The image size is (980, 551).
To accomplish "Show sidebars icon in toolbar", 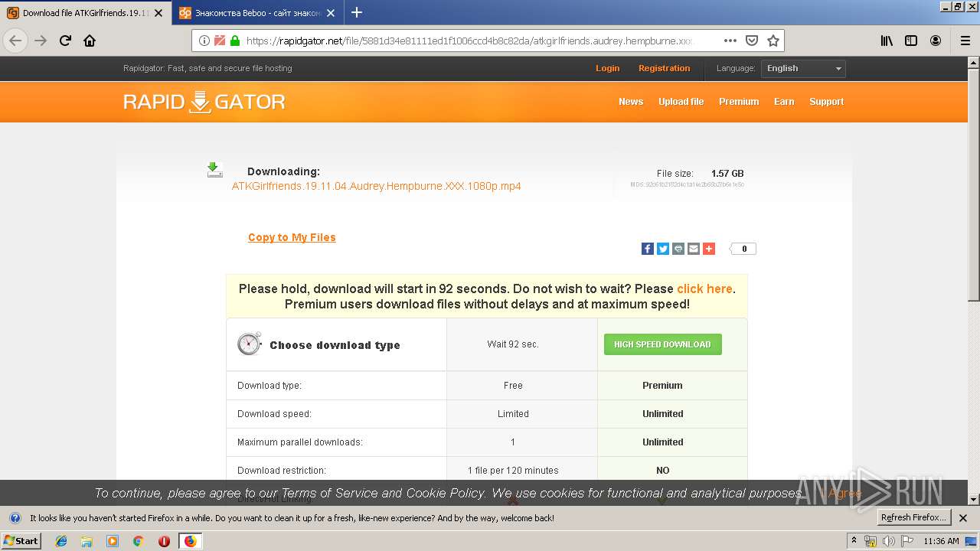I will pyautogui.click(x=911, y=41).
